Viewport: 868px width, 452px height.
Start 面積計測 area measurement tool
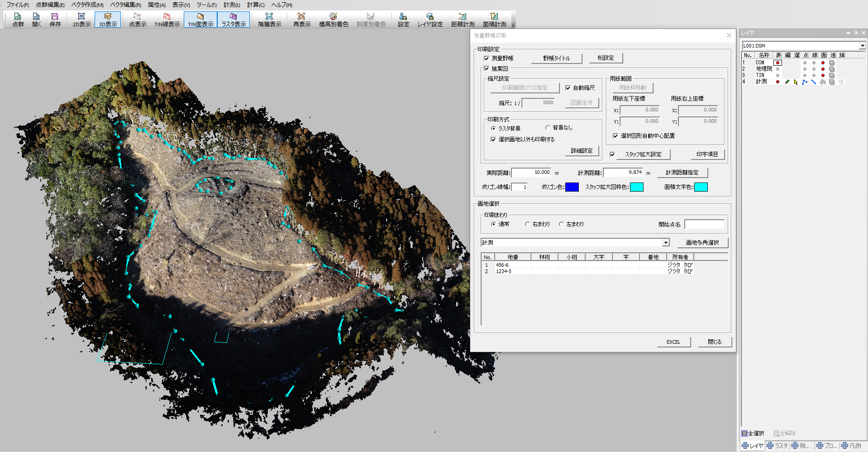pyautogui.click(x=494, y=19)
